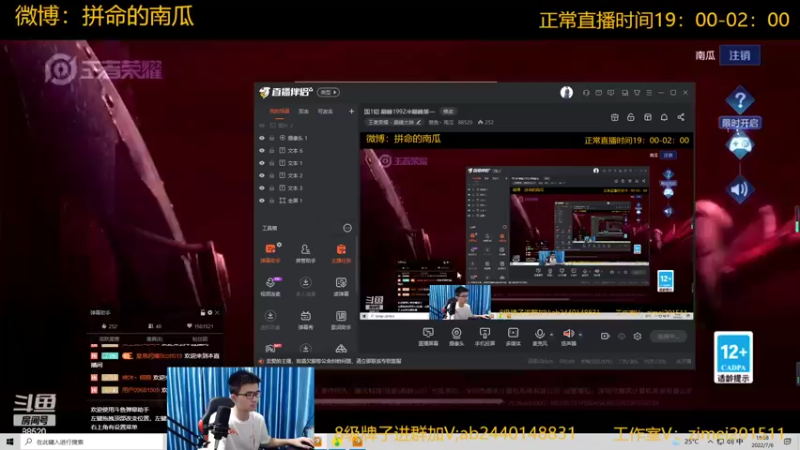Click the 麦克风 microphone icon
The height and width of the screenshot is (450, 800).
tap(539, 336)
